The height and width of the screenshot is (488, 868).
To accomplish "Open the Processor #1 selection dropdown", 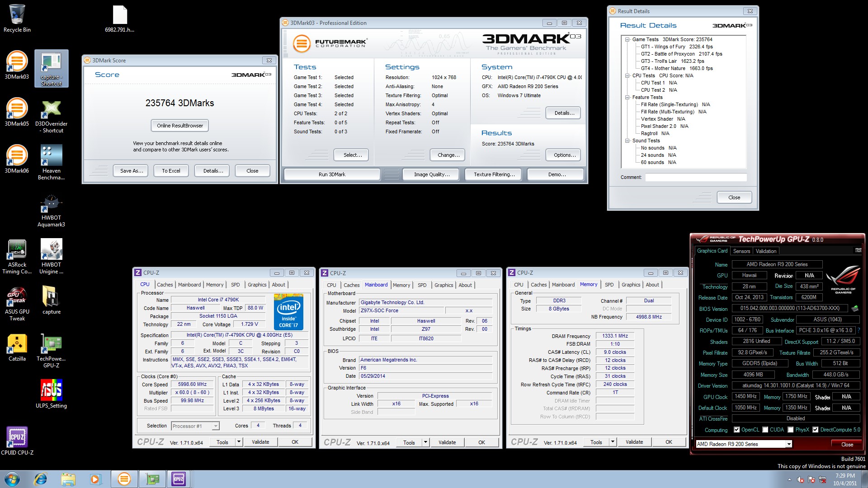I will (x=216, y=426).
